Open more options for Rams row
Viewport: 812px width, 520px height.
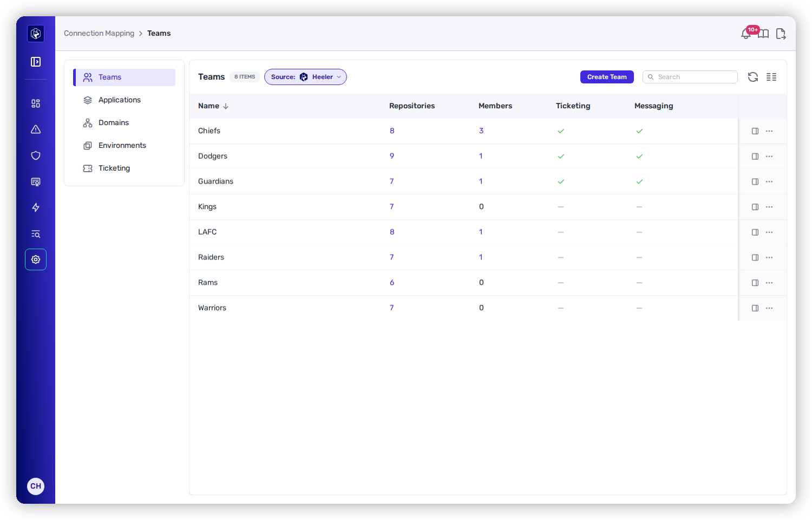click(x=769, y=283)
